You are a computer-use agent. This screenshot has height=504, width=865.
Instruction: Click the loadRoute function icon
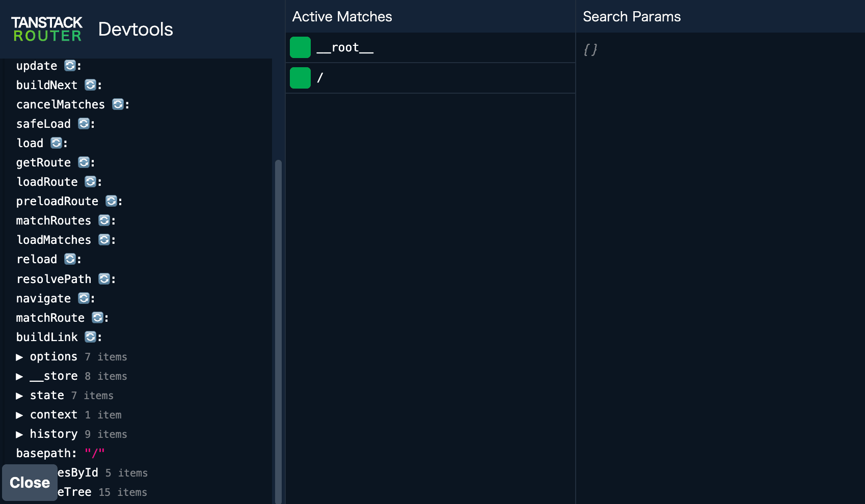coord(90,181)
